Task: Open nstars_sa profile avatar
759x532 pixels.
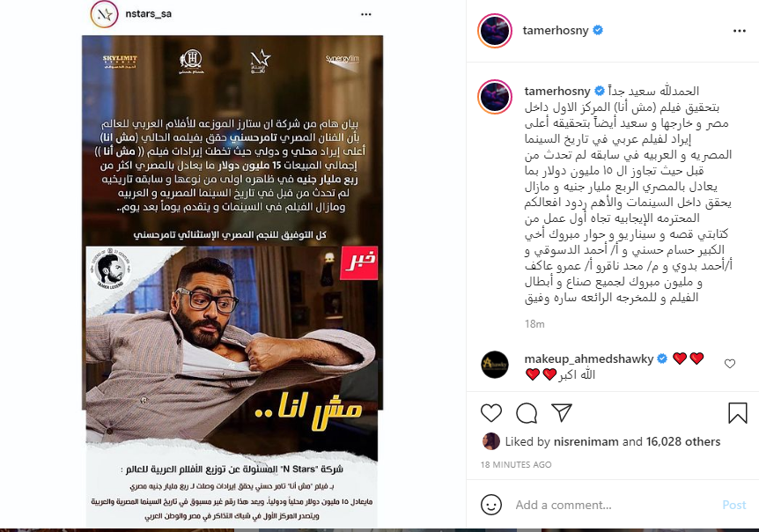Action: pos(104,14)
